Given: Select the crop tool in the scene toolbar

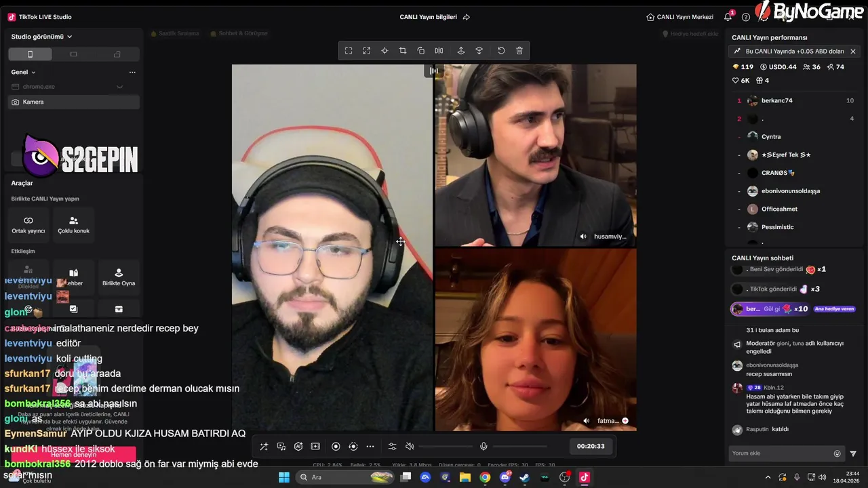Looking at the screenshot, I should tap(403, 51).
